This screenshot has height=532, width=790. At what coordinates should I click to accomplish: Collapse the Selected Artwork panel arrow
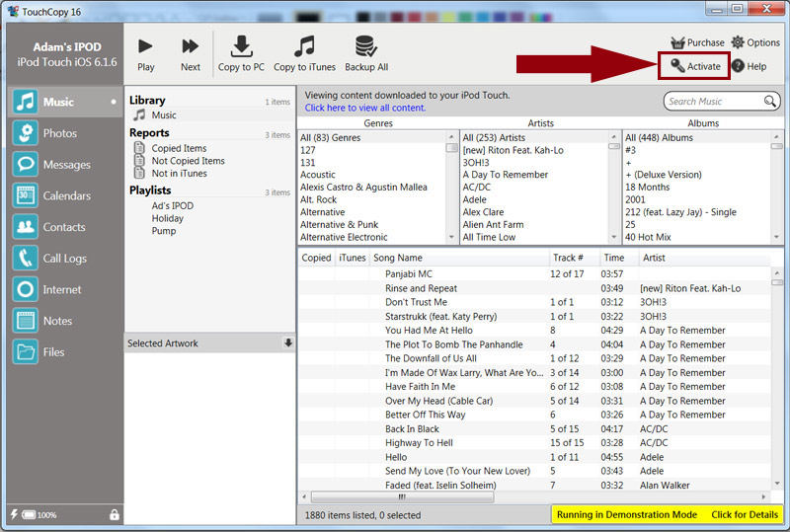[287, 343]
